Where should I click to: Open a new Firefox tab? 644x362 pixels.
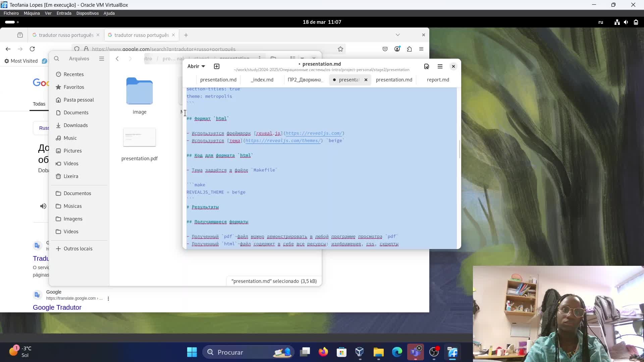[186, 35]
